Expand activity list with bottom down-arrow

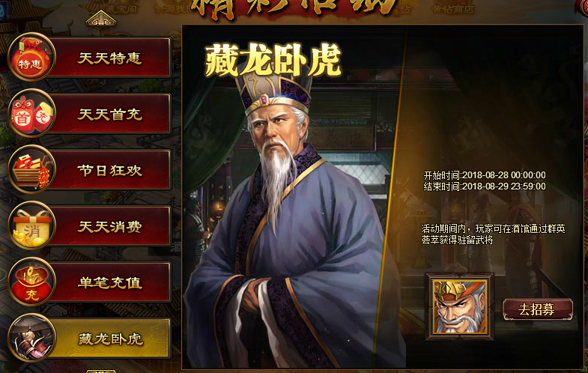(x=101, y=371)
